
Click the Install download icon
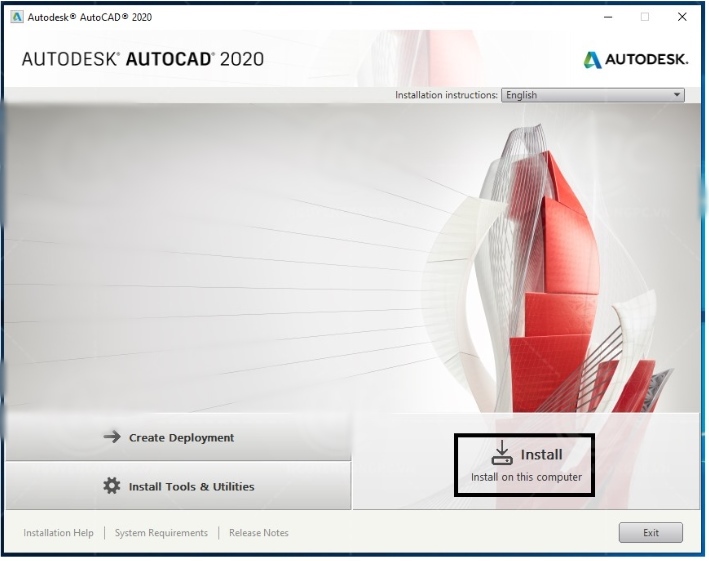[502, 453]
